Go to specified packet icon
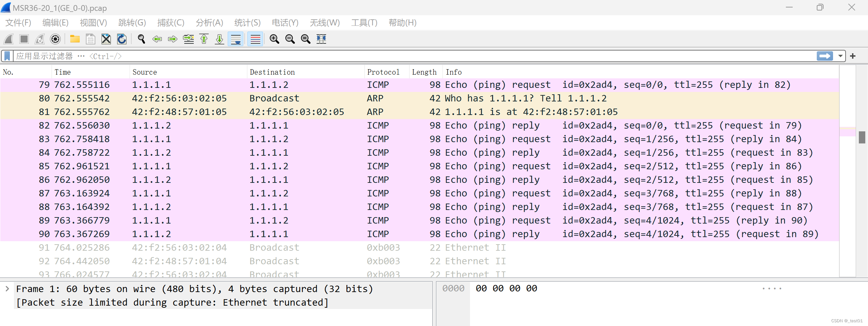 pos(188,39)
